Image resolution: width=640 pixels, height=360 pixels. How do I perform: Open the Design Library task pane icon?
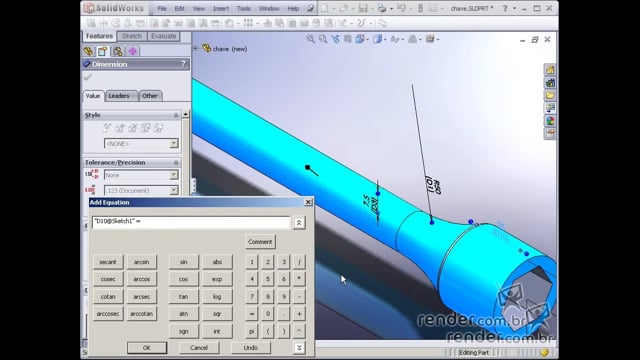coord(550,83)
